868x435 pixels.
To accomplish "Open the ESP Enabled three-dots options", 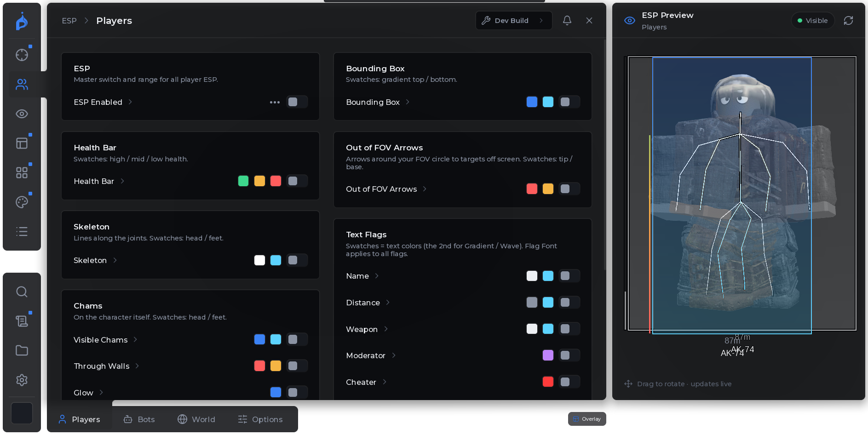I will (x=275, y=102).
